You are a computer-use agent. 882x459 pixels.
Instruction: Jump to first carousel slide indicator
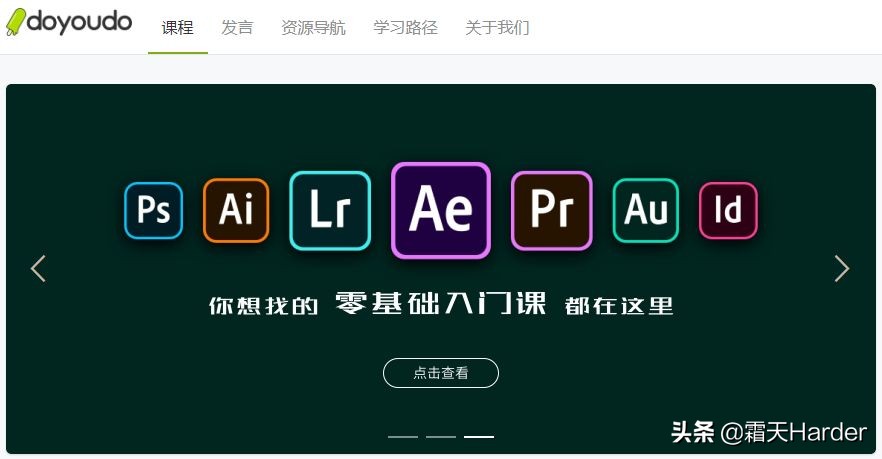coord(403,436)
